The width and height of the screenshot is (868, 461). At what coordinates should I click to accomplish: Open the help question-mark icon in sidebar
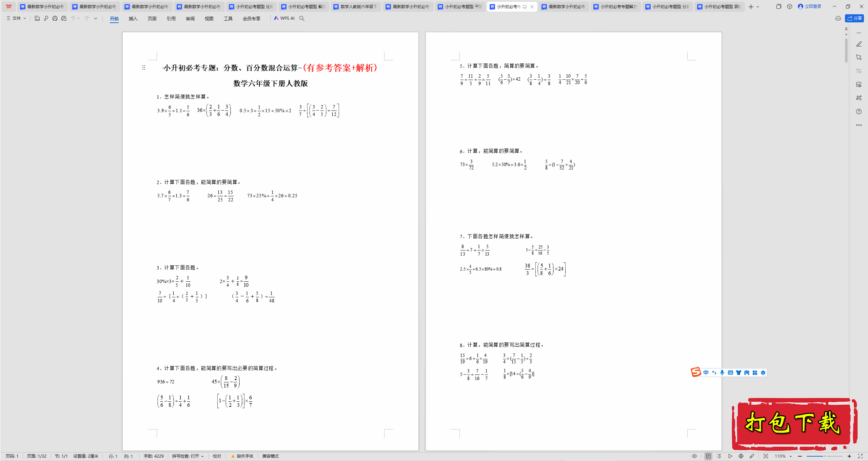859,112
